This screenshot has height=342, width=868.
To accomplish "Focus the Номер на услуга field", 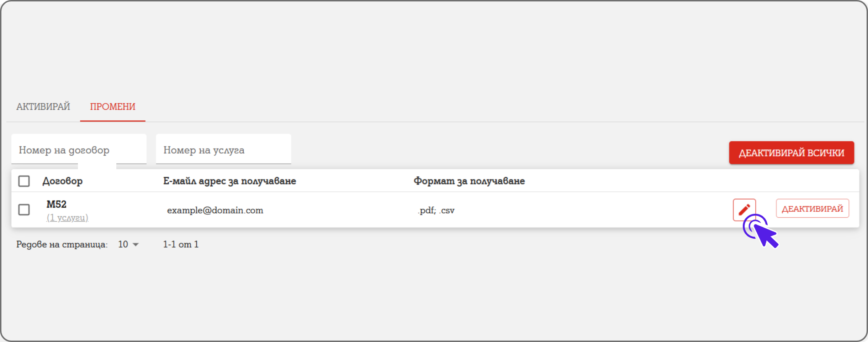I will click(x=223, y=150).
